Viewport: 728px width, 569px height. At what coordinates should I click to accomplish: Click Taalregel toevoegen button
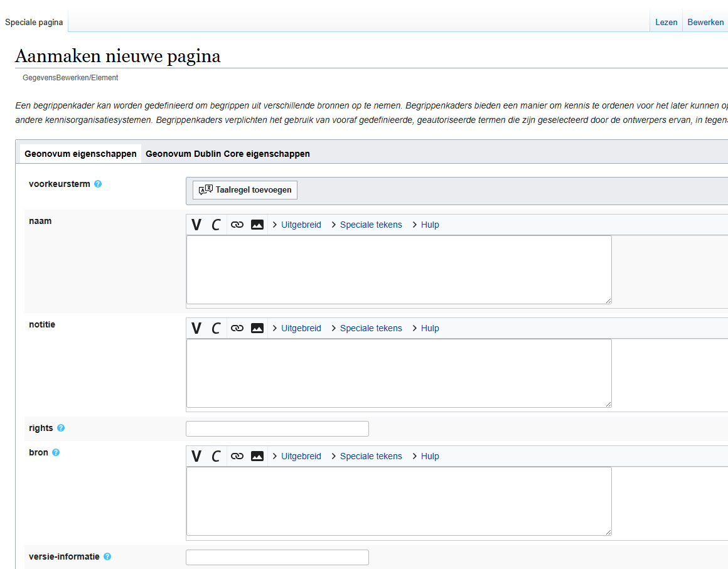245,190
